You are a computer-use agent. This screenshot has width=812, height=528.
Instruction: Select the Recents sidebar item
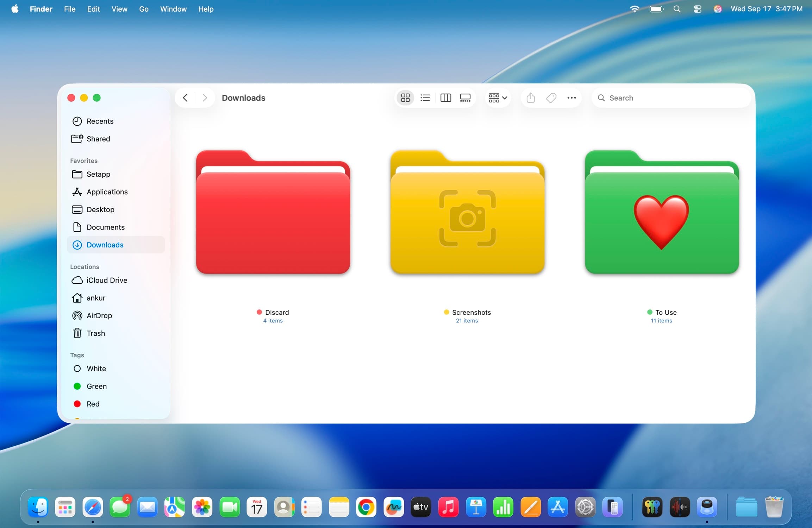100,121
